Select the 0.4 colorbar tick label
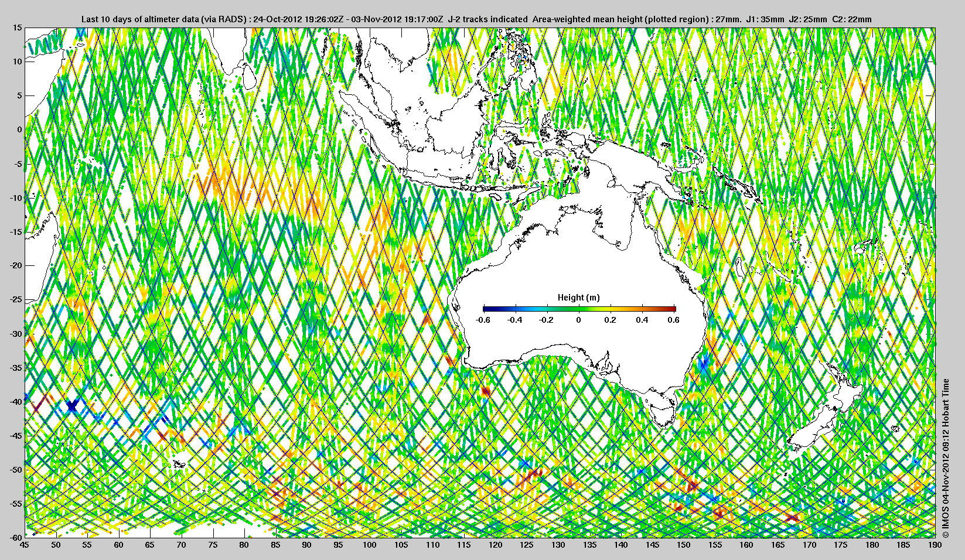Viewport: 965px width, 560px height. [643, 320]
